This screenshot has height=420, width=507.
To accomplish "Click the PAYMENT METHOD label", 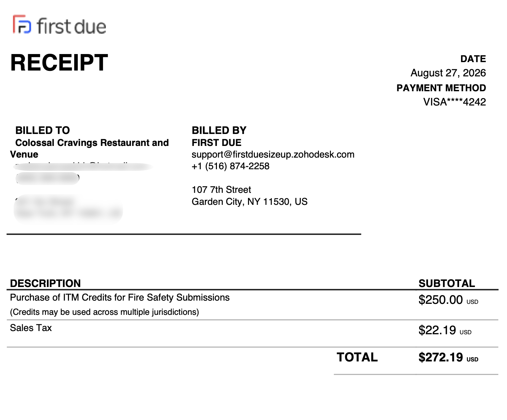I will tap(441, 88).
